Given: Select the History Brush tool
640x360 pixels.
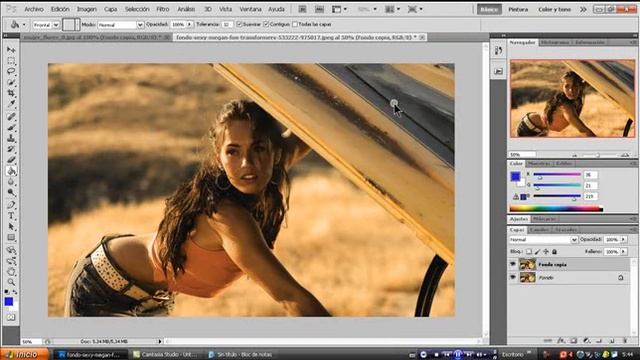Looking at the screenshot, I should (x=11, y=149).
